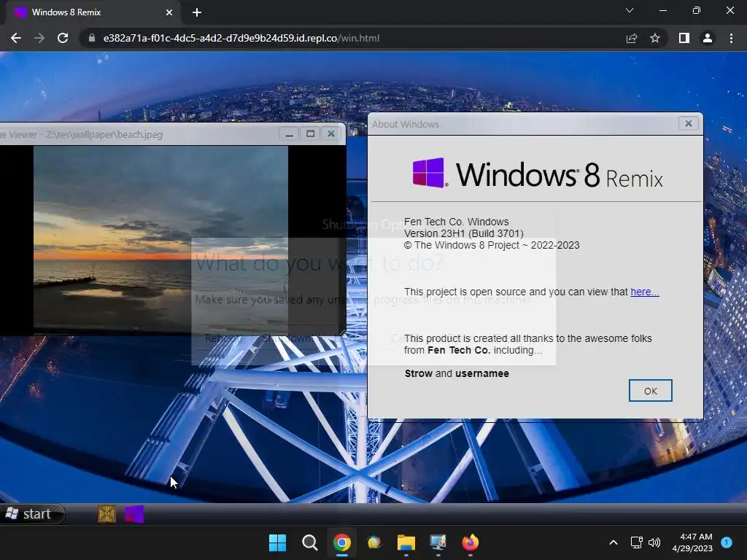Go forward in the browser
The height and width of the screenshot is (560, 747).
point(39,38)
